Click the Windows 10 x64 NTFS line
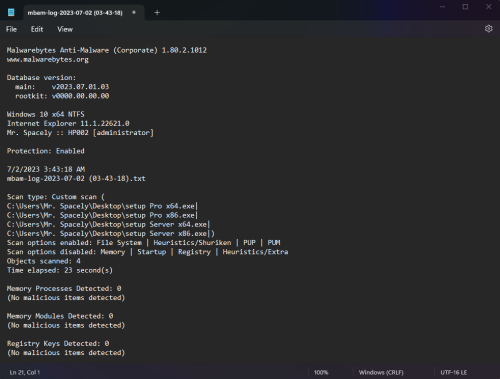This screenshot has height=379, width=500. (x=45, y=114)
